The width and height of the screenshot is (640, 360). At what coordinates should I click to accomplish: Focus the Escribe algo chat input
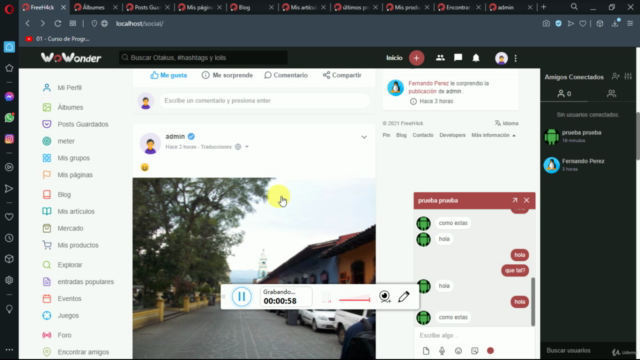pos(474,335)
